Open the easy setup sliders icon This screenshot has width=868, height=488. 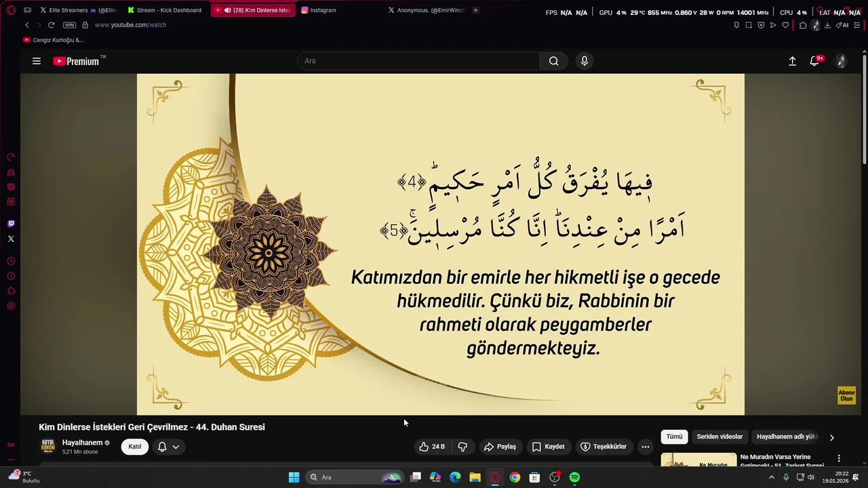click(x=857, y=25)
